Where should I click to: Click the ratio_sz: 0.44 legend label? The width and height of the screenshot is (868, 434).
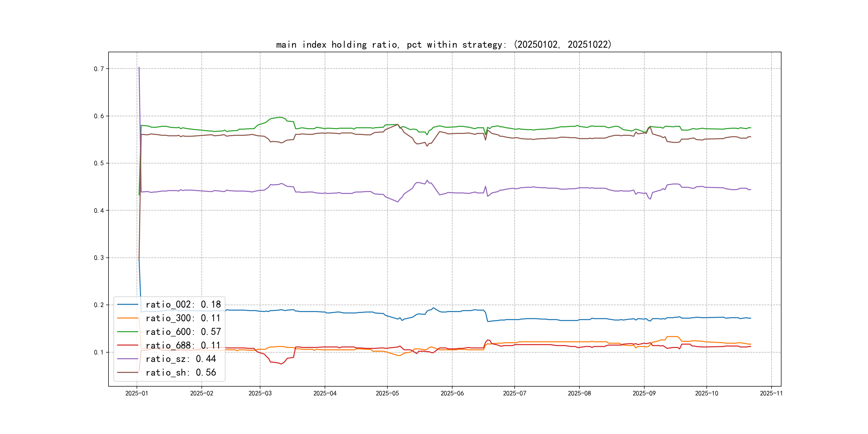coord(181,359)
